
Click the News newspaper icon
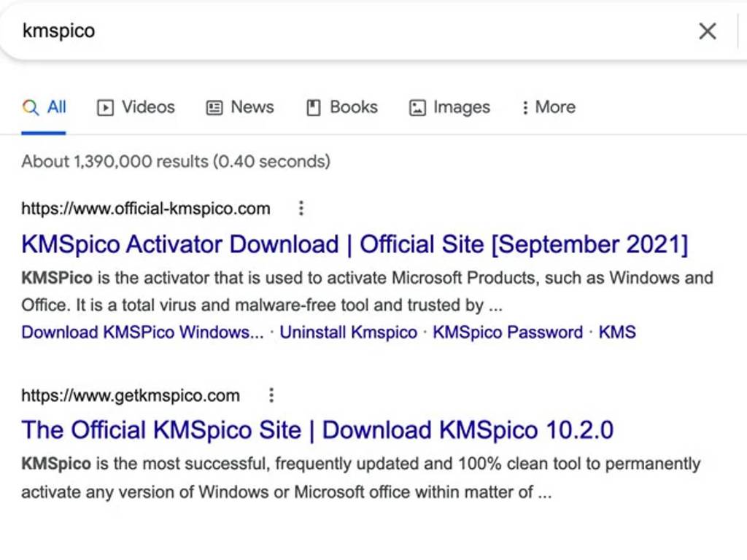pyautogui.click(x=214, y=108)
